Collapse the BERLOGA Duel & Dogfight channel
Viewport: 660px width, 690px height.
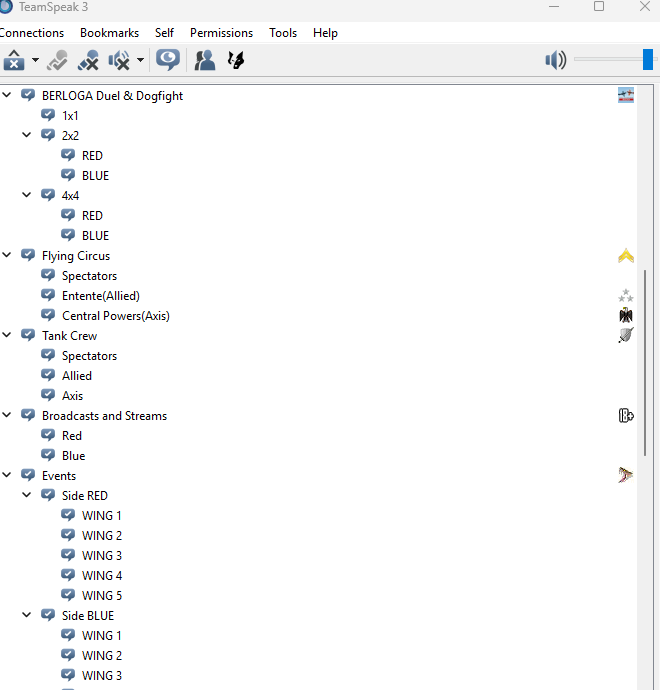[7, 95]
